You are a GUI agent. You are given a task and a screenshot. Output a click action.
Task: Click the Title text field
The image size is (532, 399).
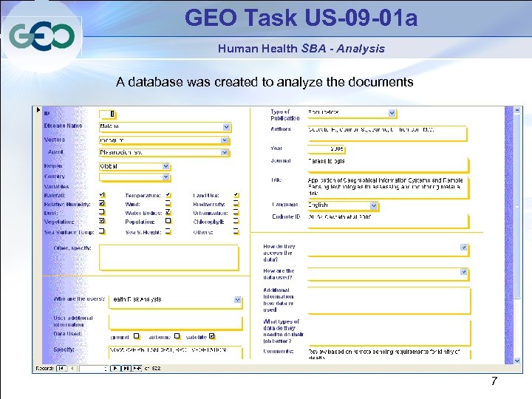coord(388,187)
